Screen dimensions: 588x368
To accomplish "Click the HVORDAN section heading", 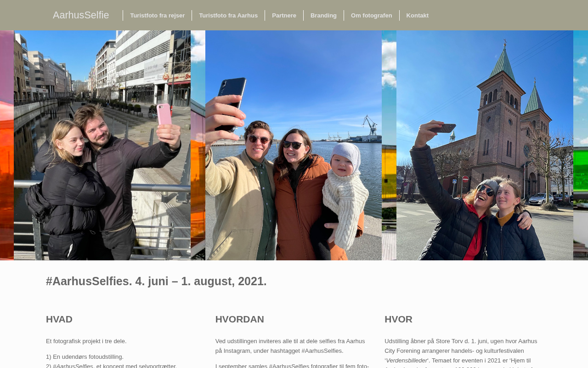I will pyautogui.click(x=240, y=319).
